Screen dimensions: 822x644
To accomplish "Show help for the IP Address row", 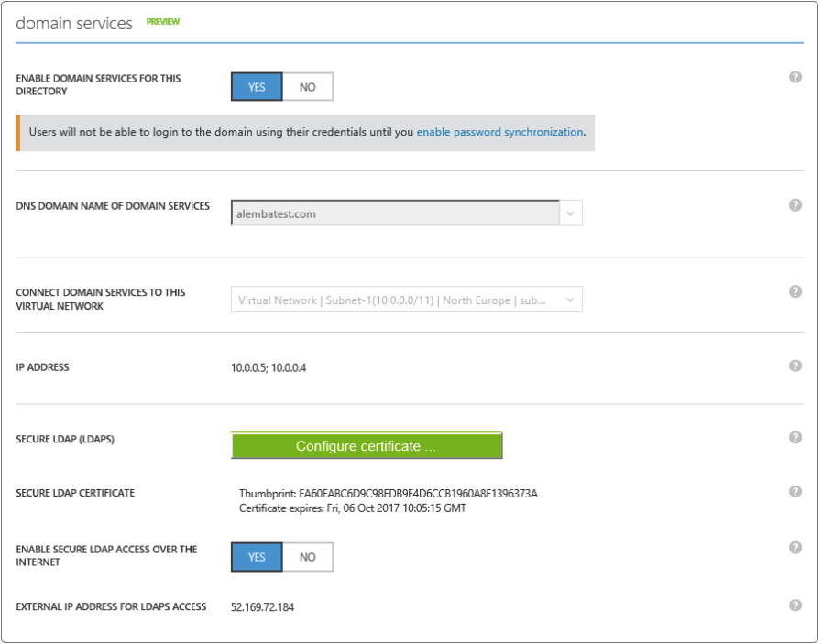I will point(795,366).
